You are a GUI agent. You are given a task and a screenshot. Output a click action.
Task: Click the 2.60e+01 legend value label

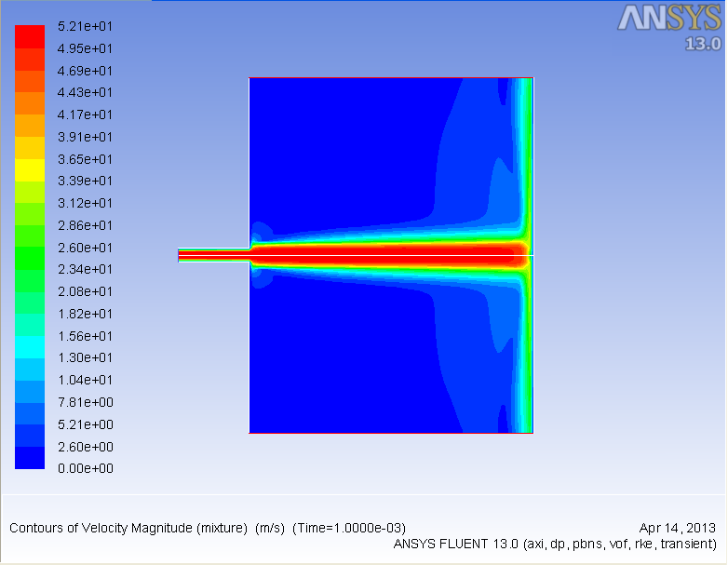click(x=86, y=248)
